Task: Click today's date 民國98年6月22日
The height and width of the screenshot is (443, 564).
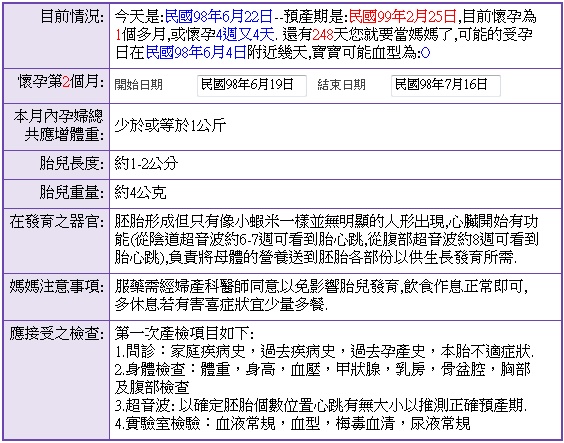Action: point(219,17)
